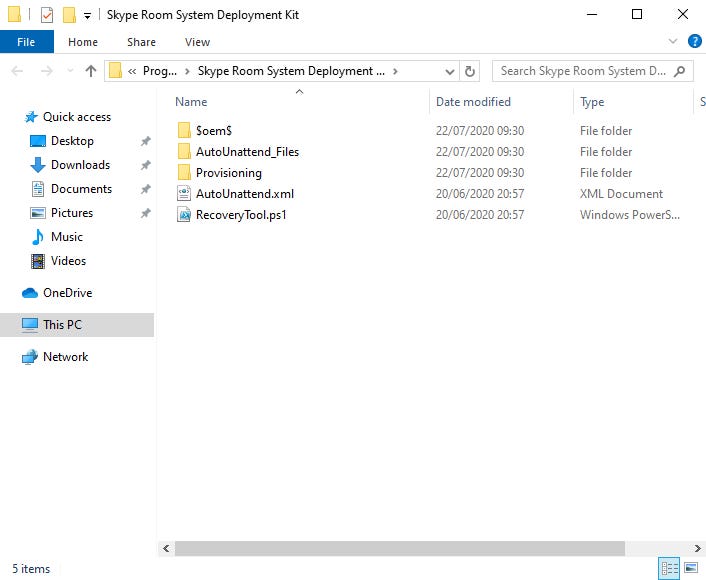
Task: Click the pin icon next to Downloads
Action: click(x=145, y=165)
